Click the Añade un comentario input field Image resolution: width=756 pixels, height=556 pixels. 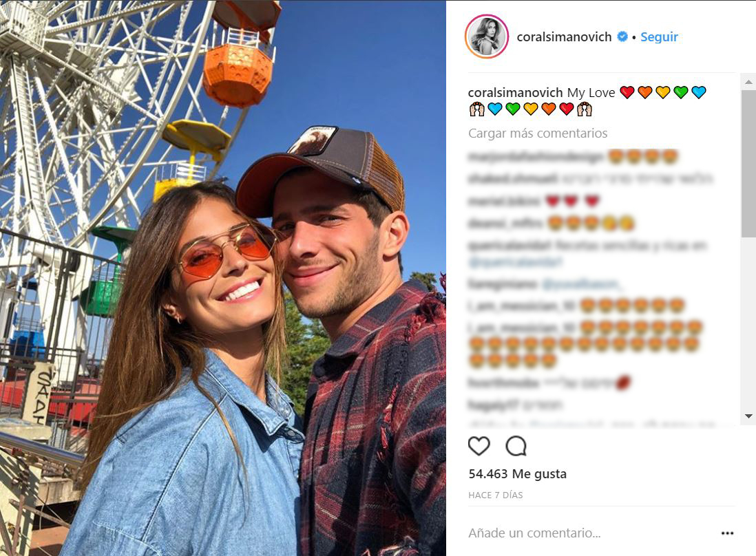591,533
